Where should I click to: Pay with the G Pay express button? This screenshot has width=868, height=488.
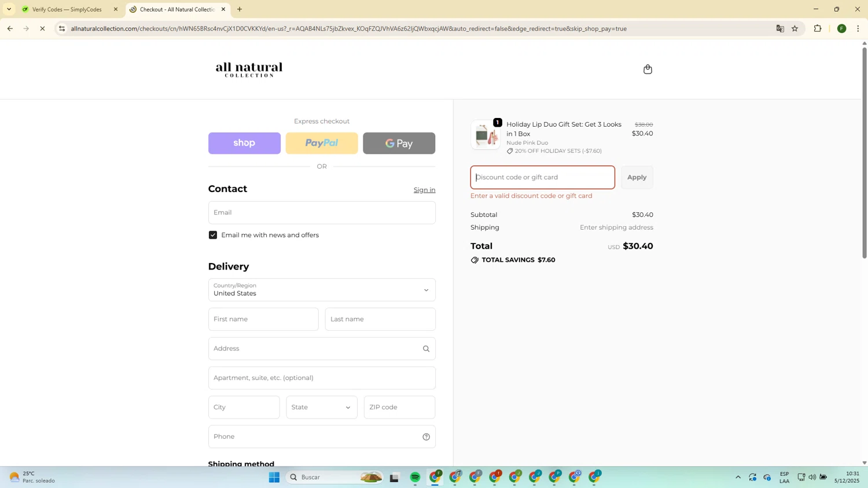399,143
